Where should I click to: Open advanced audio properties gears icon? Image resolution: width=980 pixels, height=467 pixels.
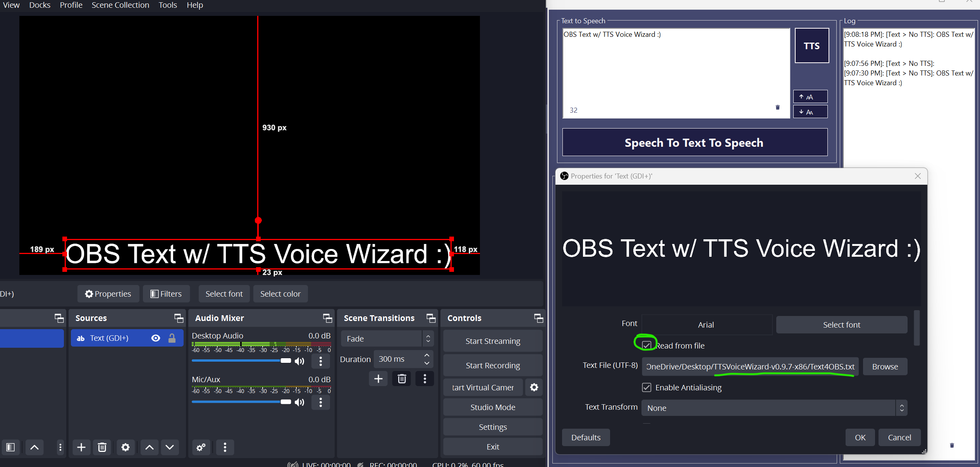tap(201, 448)
